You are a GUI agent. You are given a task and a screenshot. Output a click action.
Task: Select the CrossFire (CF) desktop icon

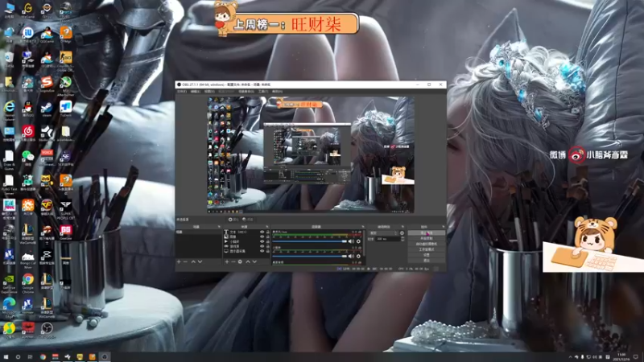(x=47, y=207)
